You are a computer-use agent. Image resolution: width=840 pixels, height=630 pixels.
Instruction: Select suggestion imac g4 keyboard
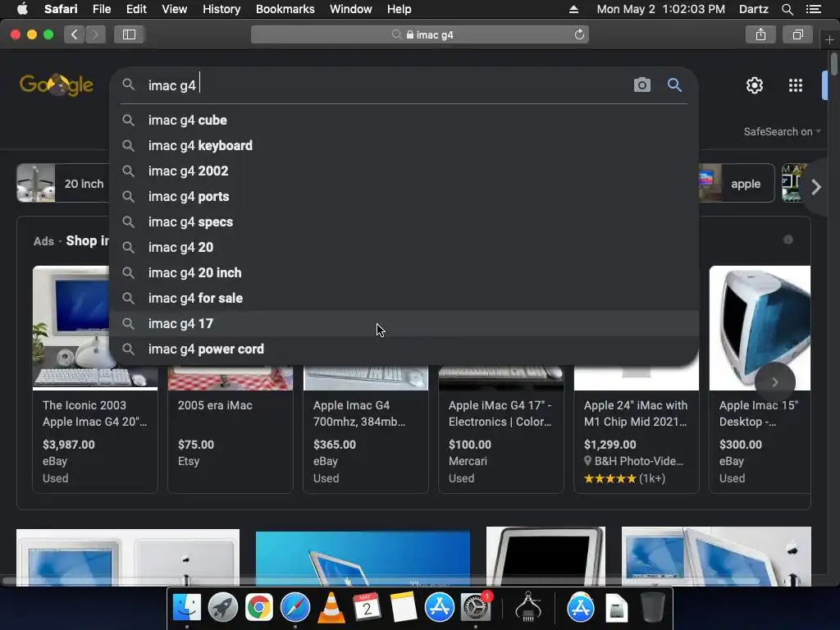coord(404,146)
